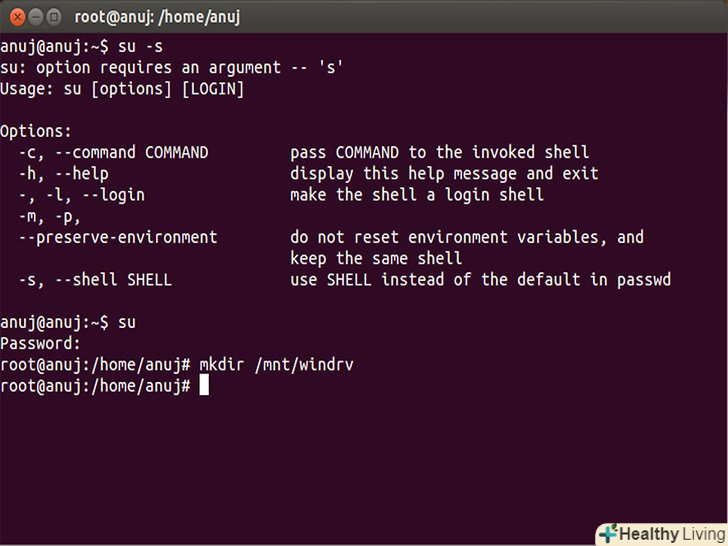Click the 'Usage: su [options] [LOGIN]' line
Screen dimensions: 728x546
pyautogui.click(x=122, y=89)
